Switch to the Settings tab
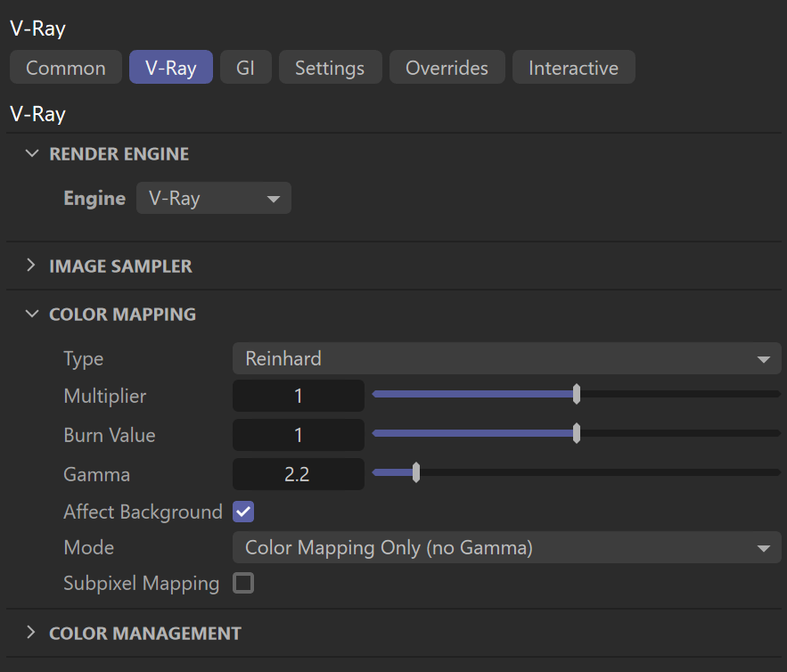 [331, 67]
